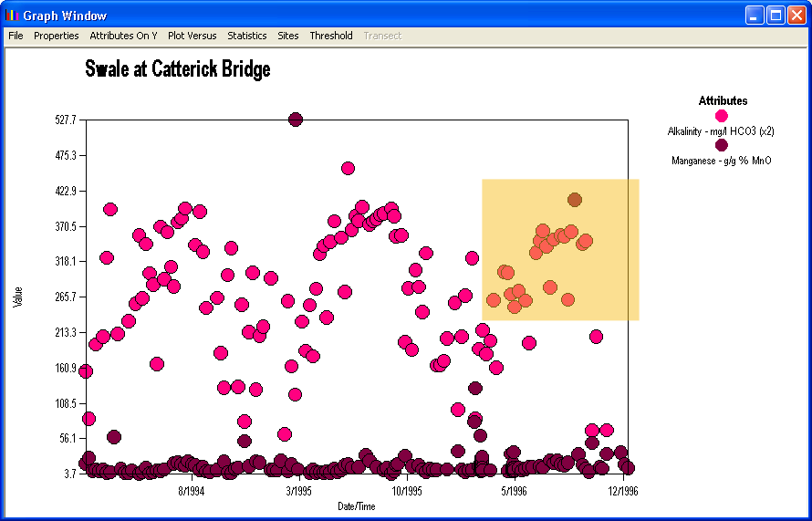Click the chart title Swale at Catterick Bridge
812x521 pixels.
(178, 68)
